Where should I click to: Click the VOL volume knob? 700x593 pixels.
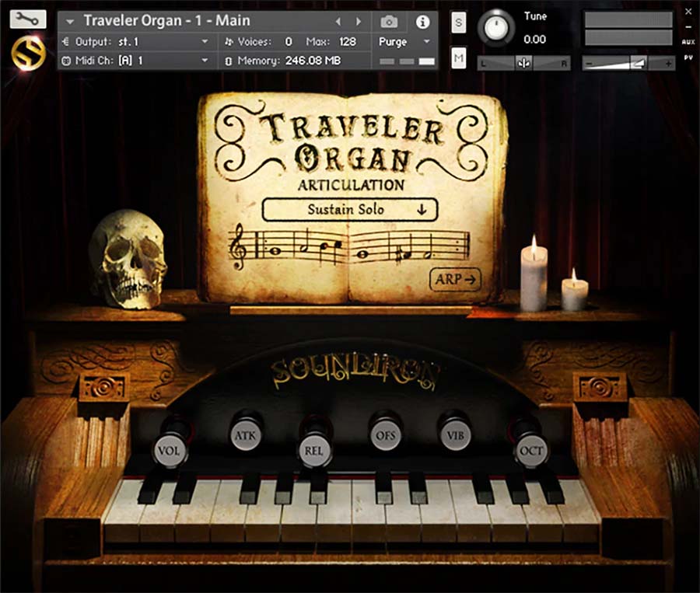pos(169,451)
